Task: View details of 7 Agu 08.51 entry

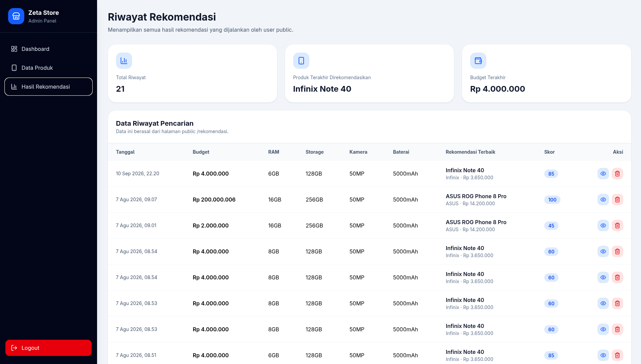Action: pos(603,355)
